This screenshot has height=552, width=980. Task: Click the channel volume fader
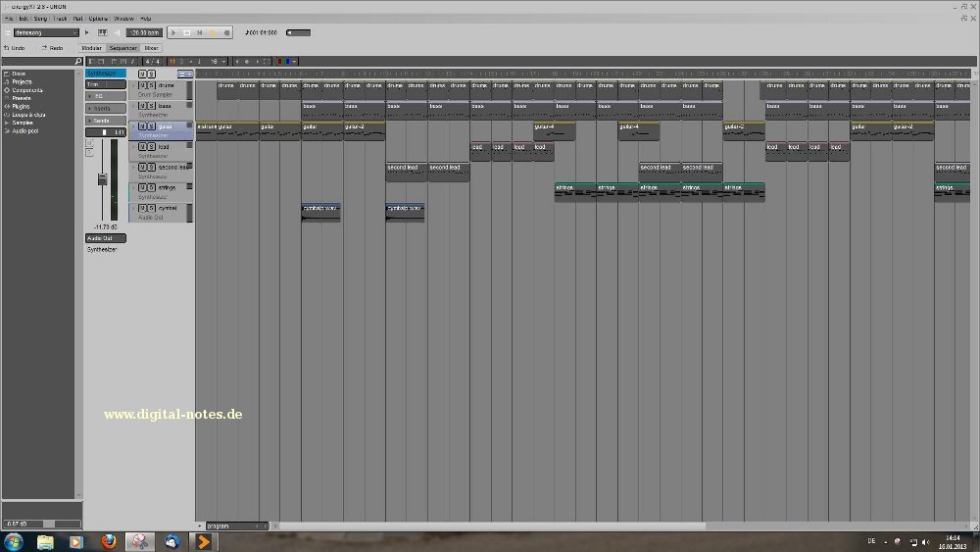[100, 179]
